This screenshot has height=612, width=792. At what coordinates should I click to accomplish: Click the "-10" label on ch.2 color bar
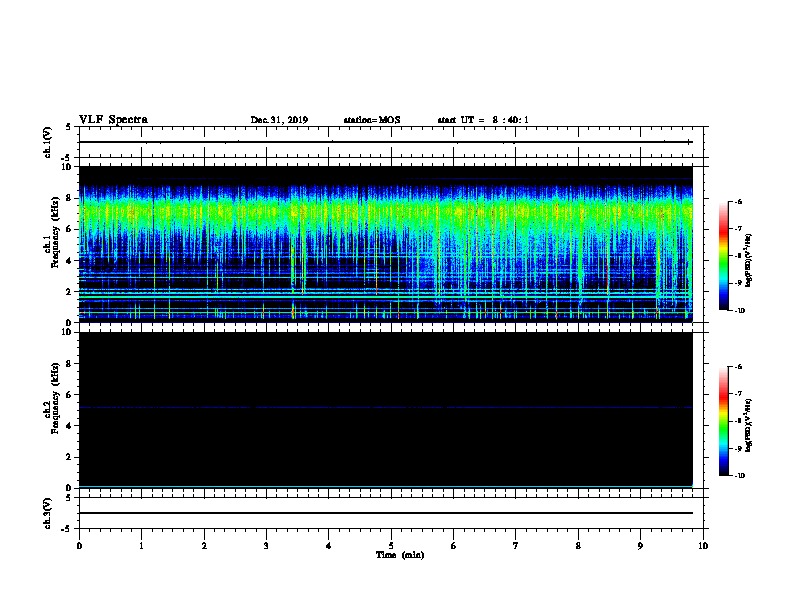pos(739,476)
